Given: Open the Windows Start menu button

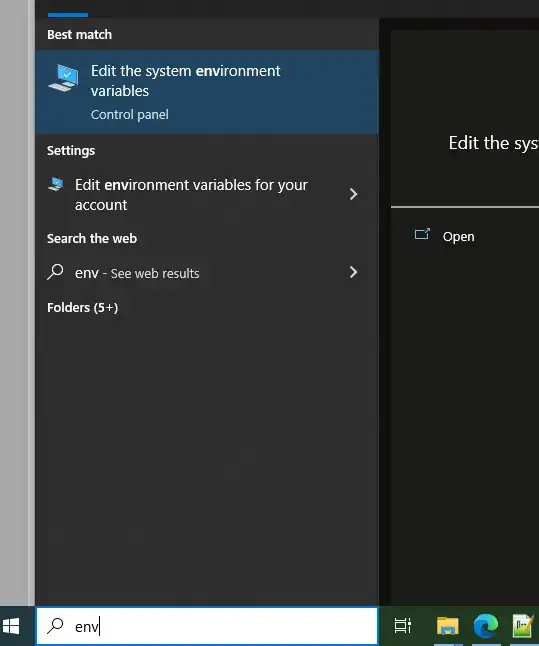Looking at the screenshot, I should point(11,626).
